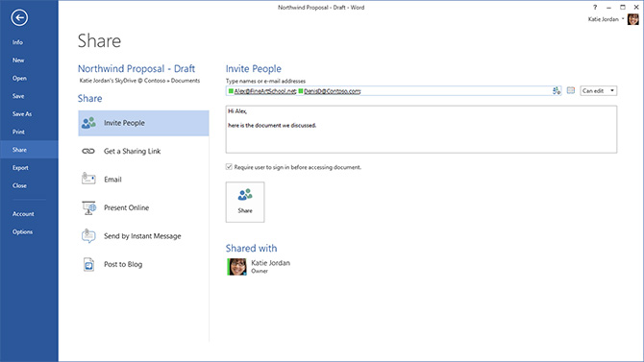The height and width of the screenshot is (362, 644).
Task: Click the names or e-mail addresses field
Action: click(x=393, y=90)
